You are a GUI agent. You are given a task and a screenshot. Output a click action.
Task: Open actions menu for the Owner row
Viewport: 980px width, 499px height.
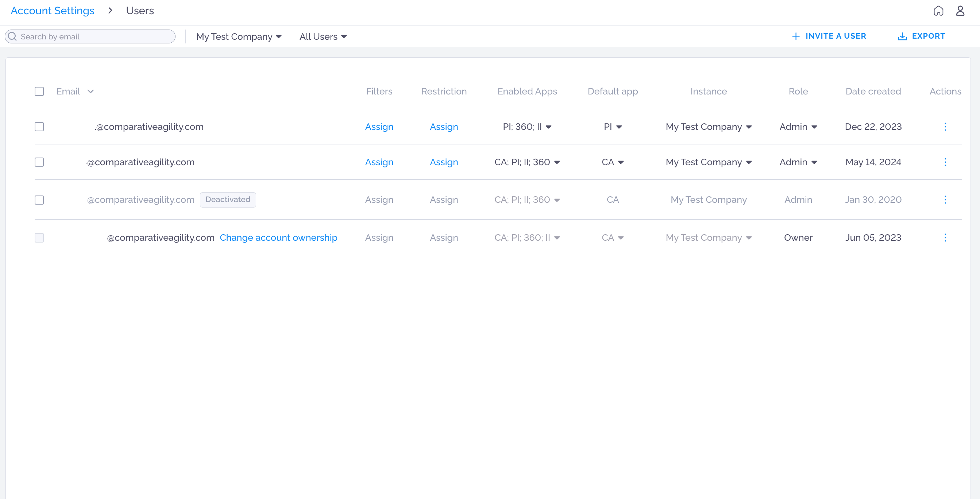945,238
